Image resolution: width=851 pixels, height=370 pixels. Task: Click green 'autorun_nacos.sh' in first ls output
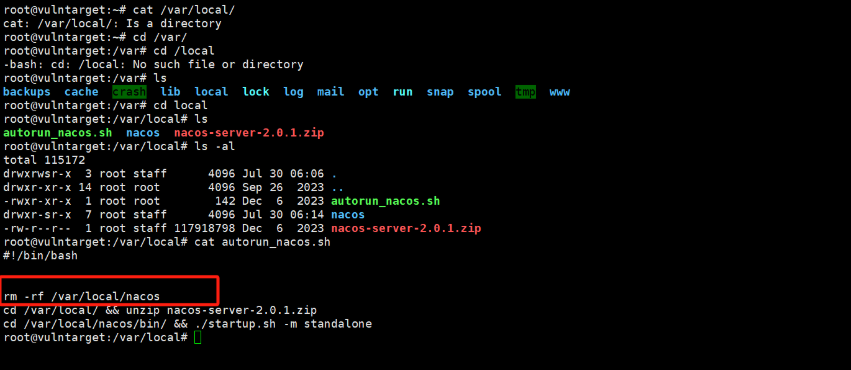pos(58,132)
